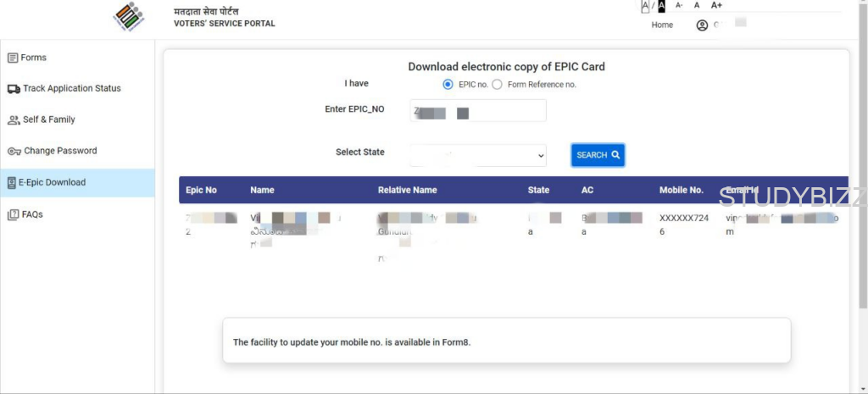
Task: Click the truck icon for Track Application Status
Action: click(14, 89)
